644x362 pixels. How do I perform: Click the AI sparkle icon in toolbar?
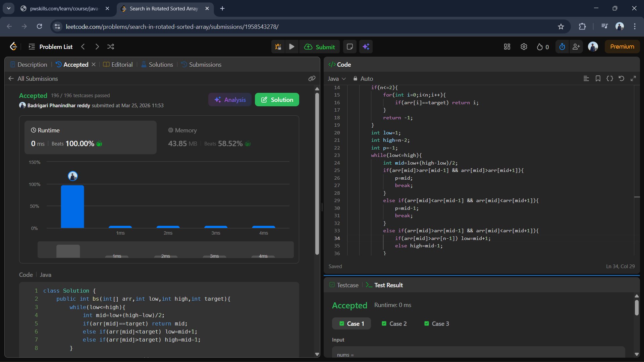(366, 47)
